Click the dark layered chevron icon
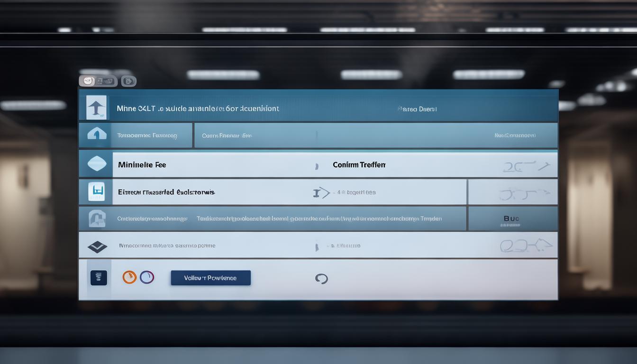637x364 pixels. click(x=97, y=246)
